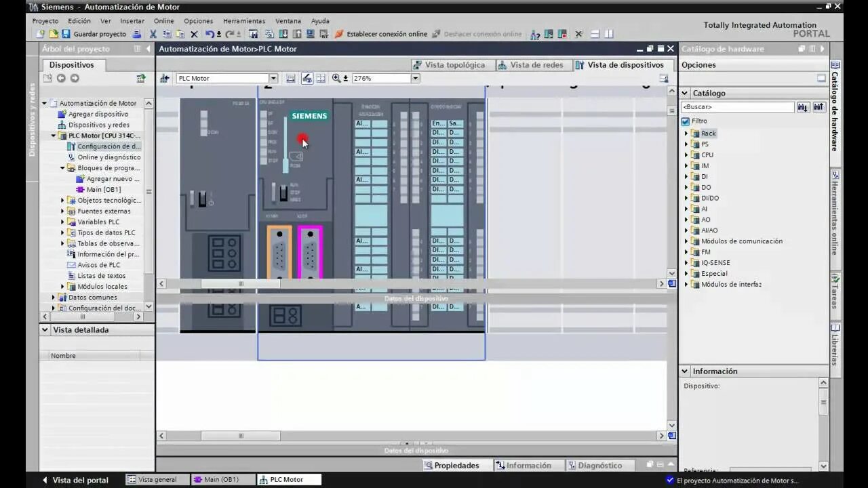
Task: Click the Open project icon
Action: (x=54, y=34)
